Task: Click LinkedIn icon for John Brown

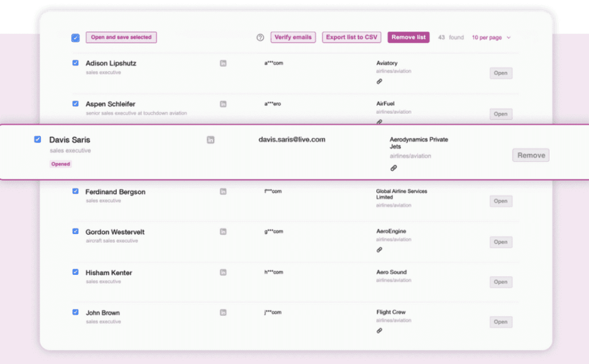Action: [223, 313]
